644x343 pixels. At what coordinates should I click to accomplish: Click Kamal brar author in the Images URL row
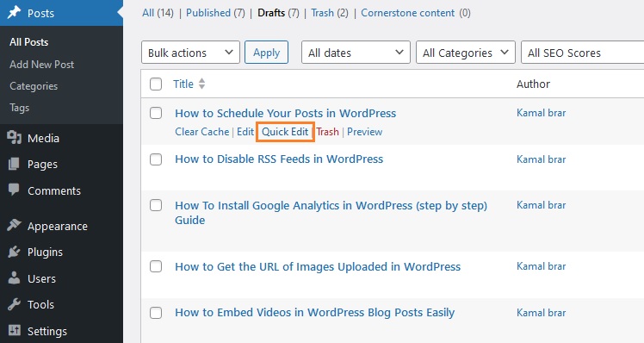[x=541, y=266]
